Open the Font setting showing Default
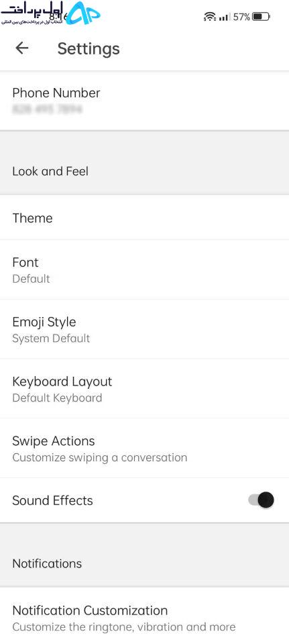Viewport: 289px width, 644px height. 144,269
